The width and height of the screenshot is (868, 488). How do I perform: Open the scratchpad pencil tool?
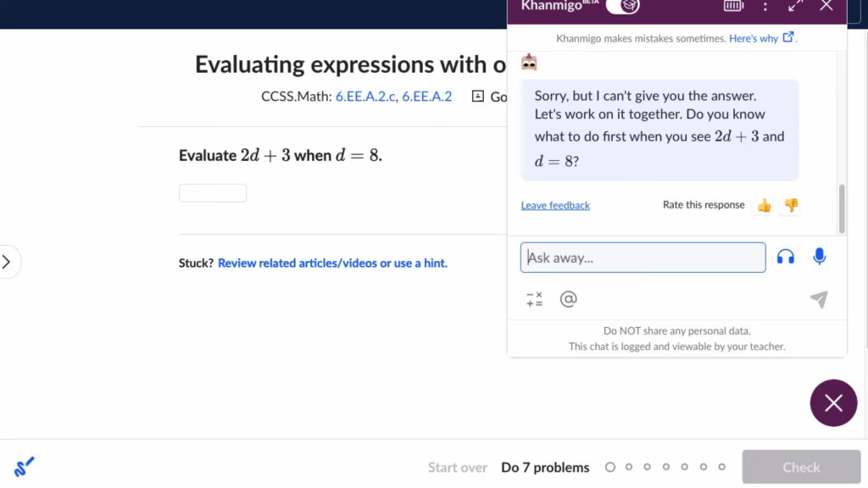25,467
